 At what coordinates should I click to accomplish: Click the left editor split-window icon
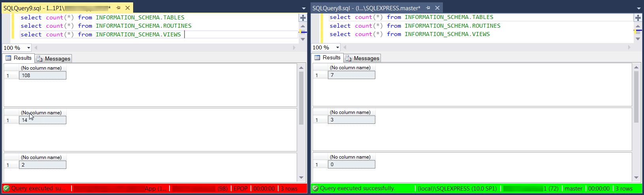pyautogui.click(x=303, y=18)
